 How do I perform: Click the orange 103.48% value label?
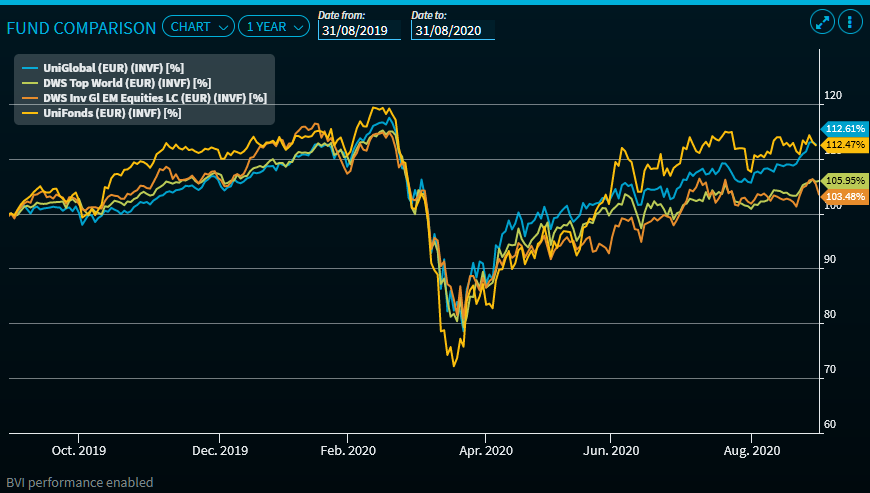point(843,196)
